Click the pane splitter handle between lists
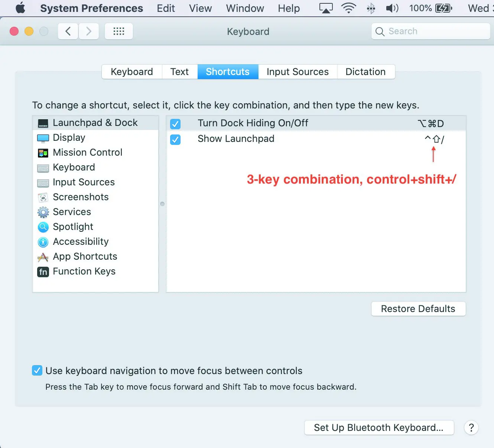 pos(162,204)
